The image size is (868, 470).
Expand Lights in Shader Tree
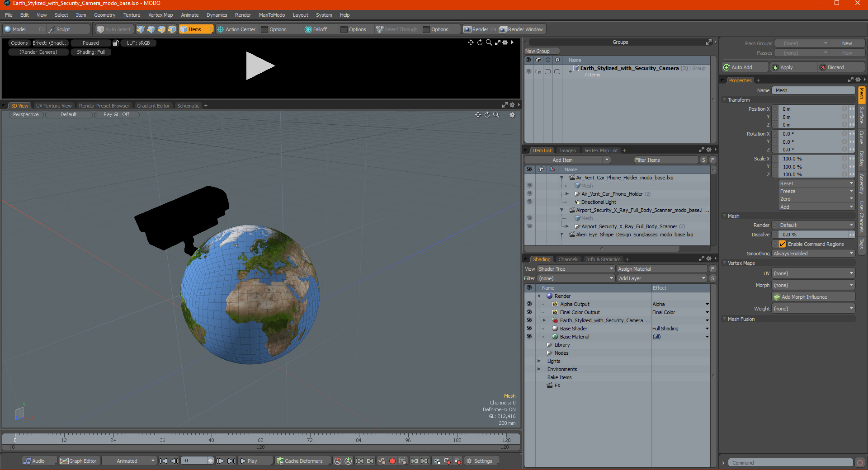539,361
